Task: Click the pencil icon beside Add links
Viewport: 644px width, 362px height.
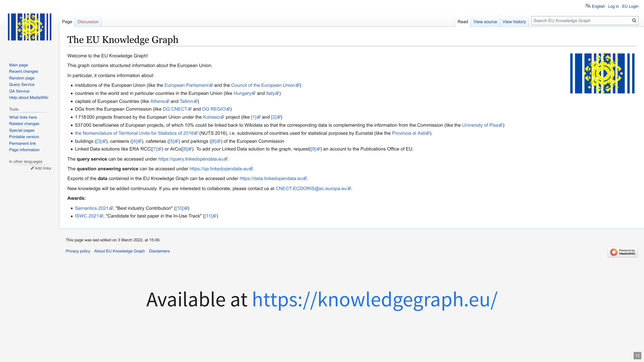Action: coord(32,168)
